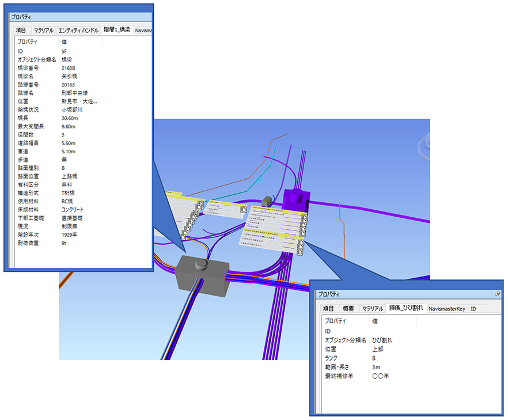Switch to the エンティティハンドル tab
Viewport: 508px width, 420px height.
click(x=78, y=30)
